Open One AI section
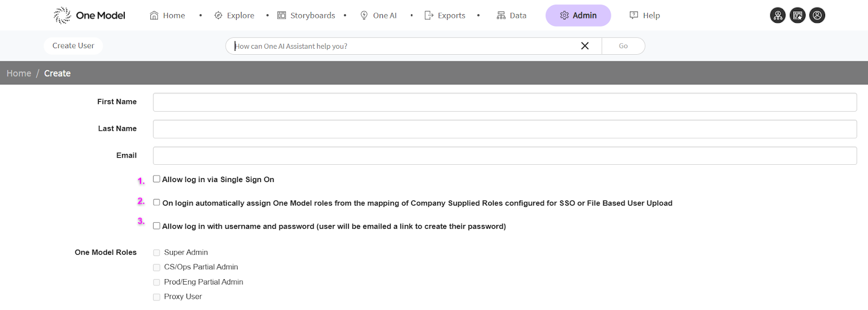Image resolution: width=868 pixels, height=310 pixels. pyautogui.click(x=379, y=15)
